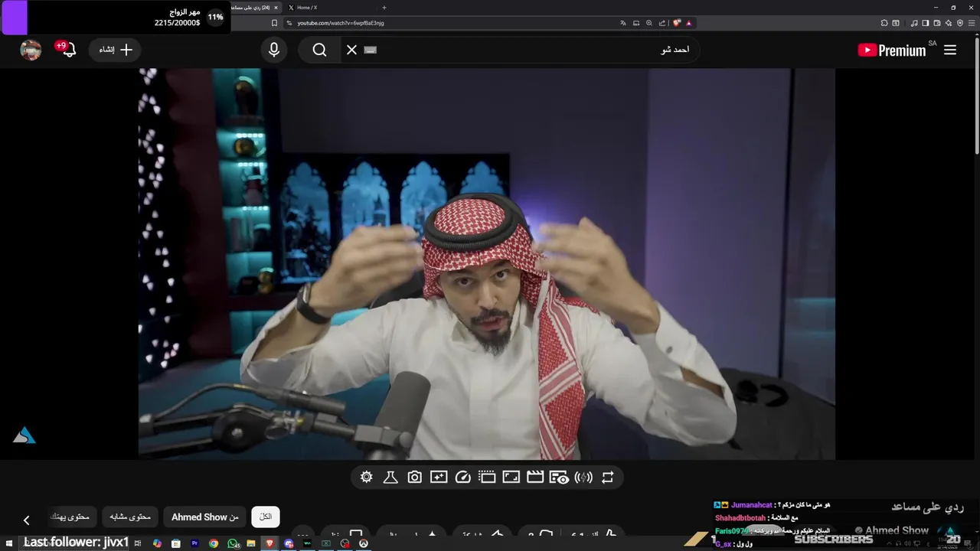Click the Brave Rewards triangle icon

[688, 23]
